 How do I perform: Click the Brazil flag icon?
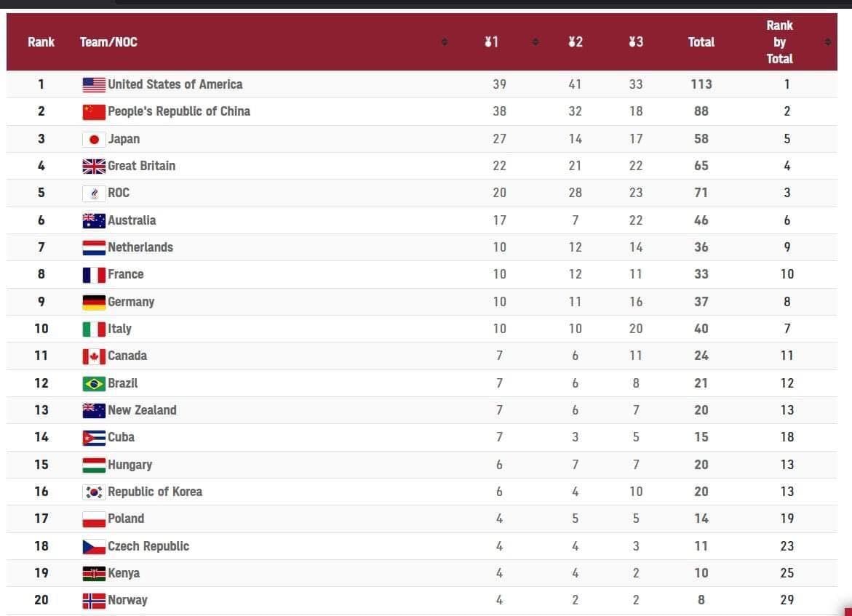pyautogui.click(x=94, y=384)
